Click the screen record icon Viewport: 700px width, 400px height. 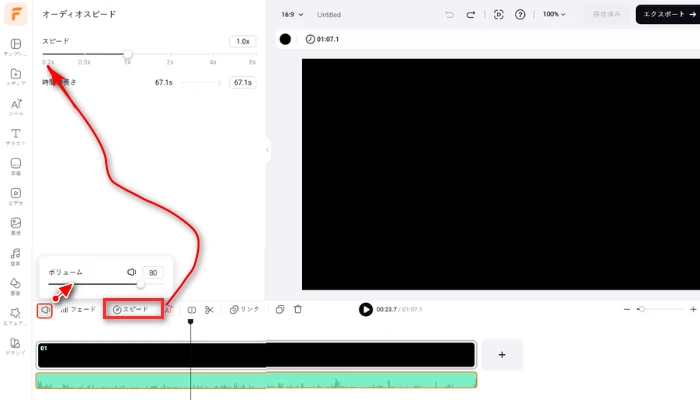click(x=499, y=15)
